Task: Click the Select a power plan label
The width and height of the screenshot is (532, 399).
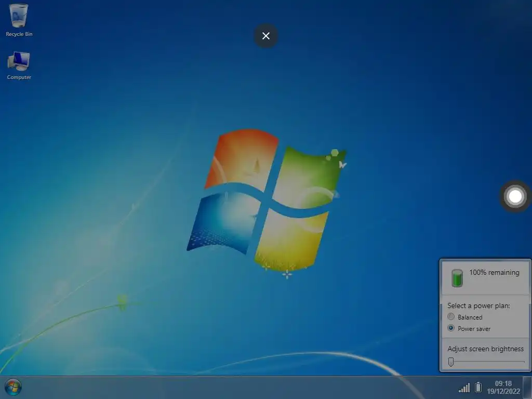Action: click(478, 305)
